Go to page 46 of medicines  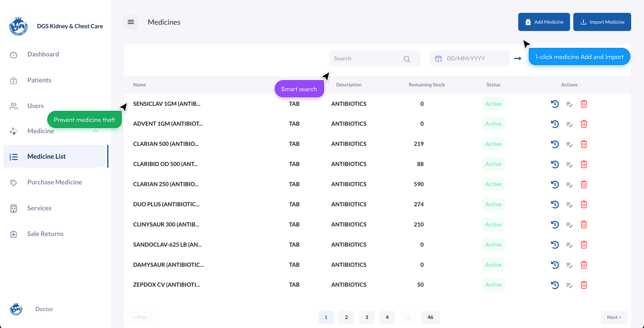pyautogui.click(x=430, y=317)
